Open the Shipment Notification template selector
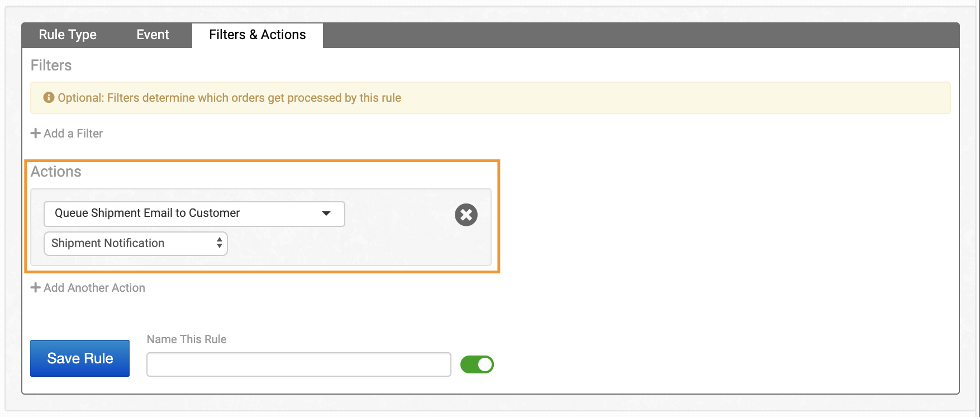This screenshot has width=980, height=417. pos(135,243)
